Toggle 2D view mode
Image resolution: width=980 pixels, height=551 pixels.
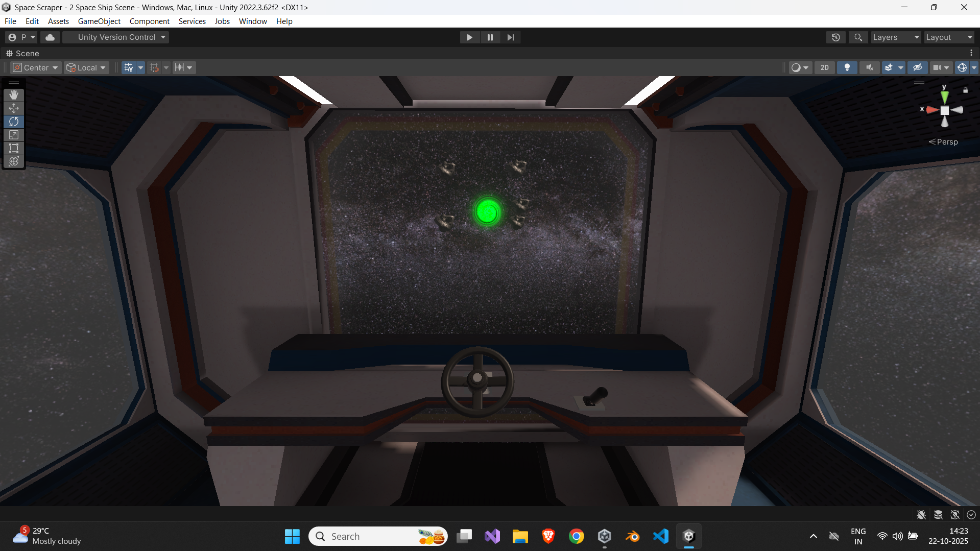point(825,67)
